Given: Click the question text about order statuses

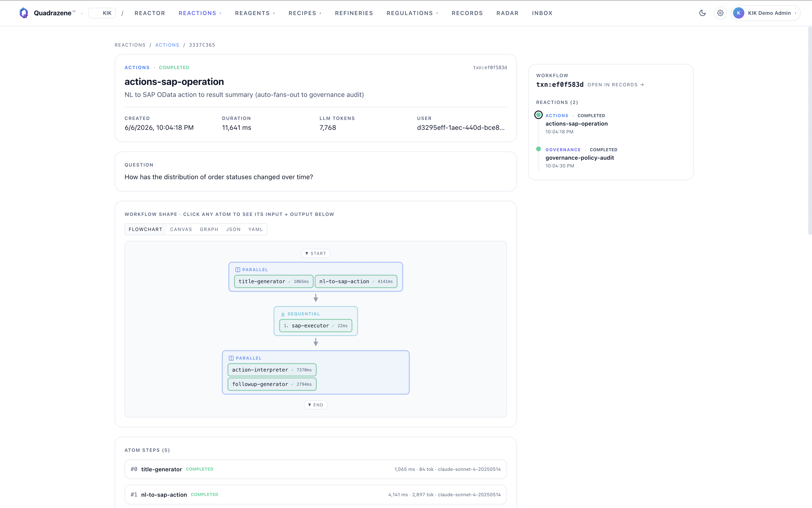Looking at the screenshot, I should [x=219, y=177].
